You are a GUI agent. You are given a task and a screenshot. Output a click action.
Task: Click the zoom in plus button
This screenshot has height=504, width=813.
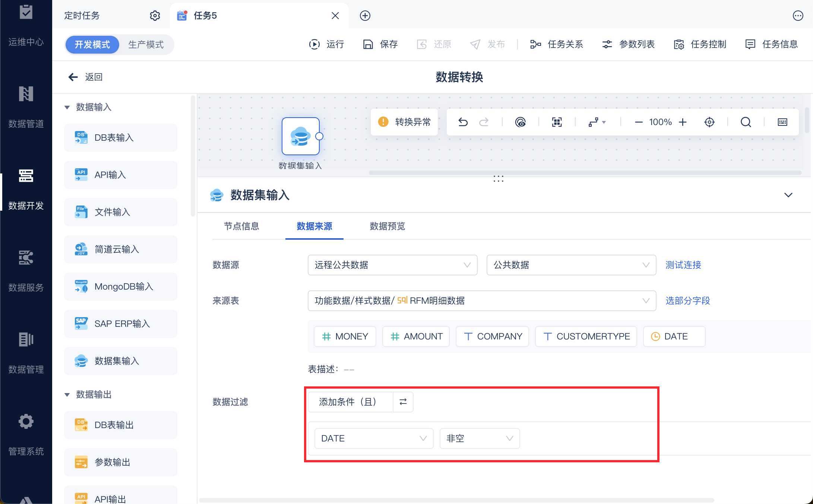click(x=683, y=122)
